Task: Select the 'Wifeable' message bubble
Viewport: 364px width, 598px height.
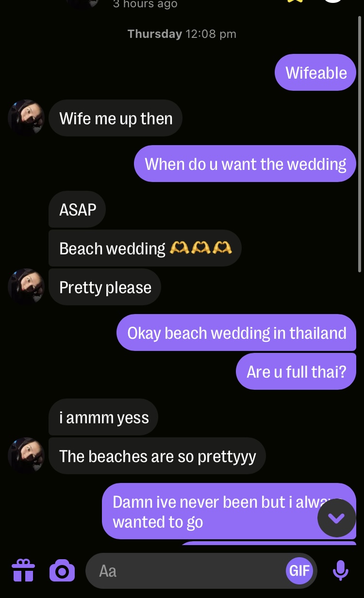Action: [x=315, y=72]
